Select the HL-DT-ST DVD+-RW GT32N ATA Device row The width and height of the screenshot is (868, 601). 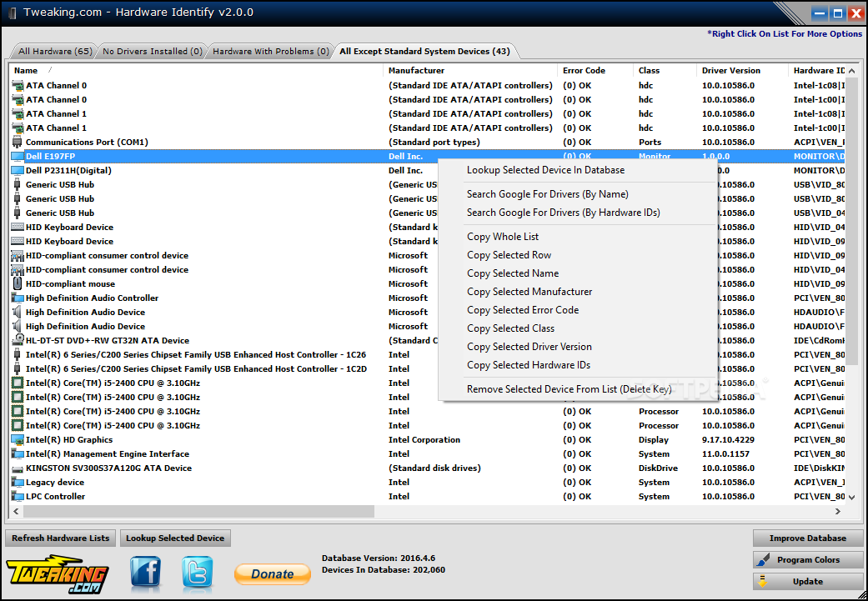[428, 340]
